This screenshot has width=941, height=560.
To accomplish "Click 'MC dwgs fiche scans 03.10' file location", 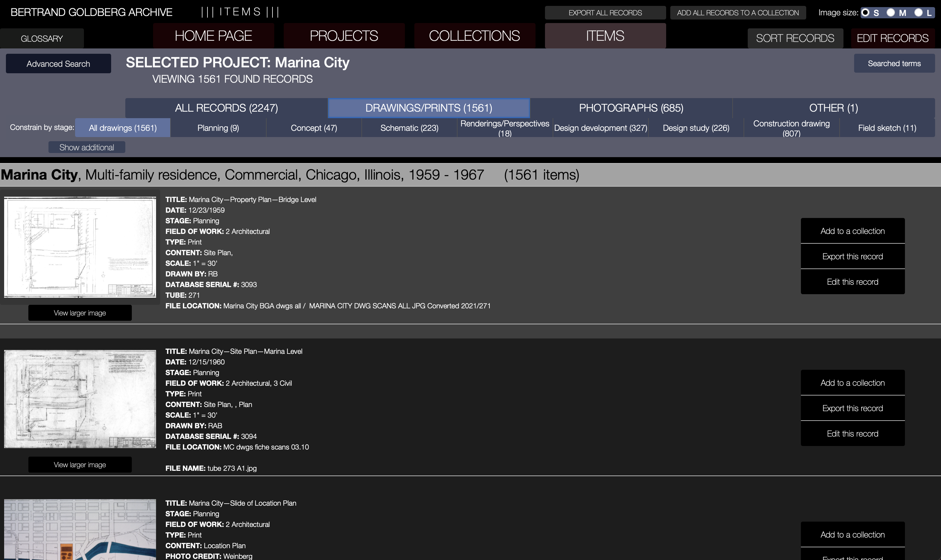I will 266,447.
